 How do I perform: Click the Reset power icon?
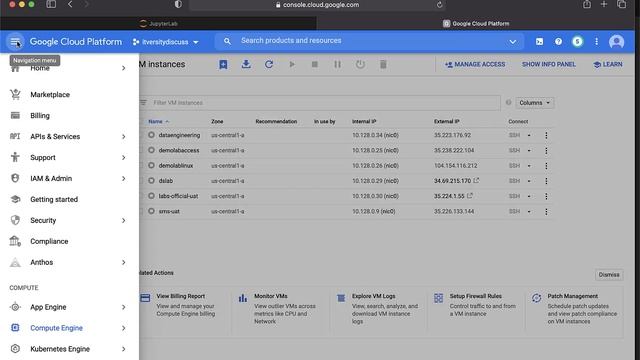pyautogui.click(x=360, y=64)
